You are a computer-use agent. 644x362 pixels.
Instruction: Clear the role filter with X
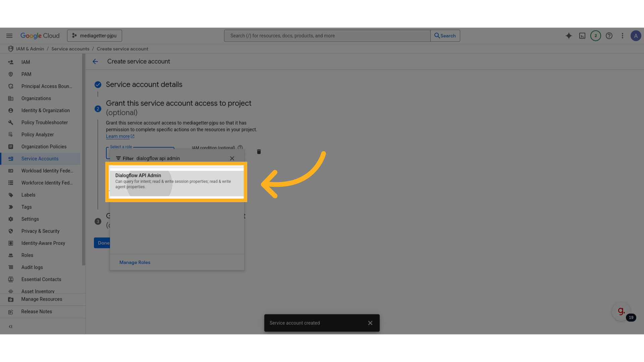(232, 158)
